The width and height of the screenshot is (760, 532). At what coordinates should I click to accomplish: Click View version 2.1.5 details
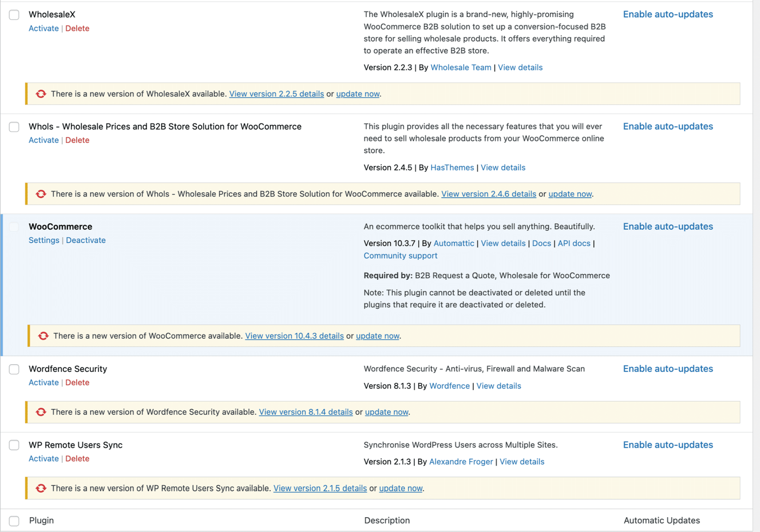[x=320, y=488]
